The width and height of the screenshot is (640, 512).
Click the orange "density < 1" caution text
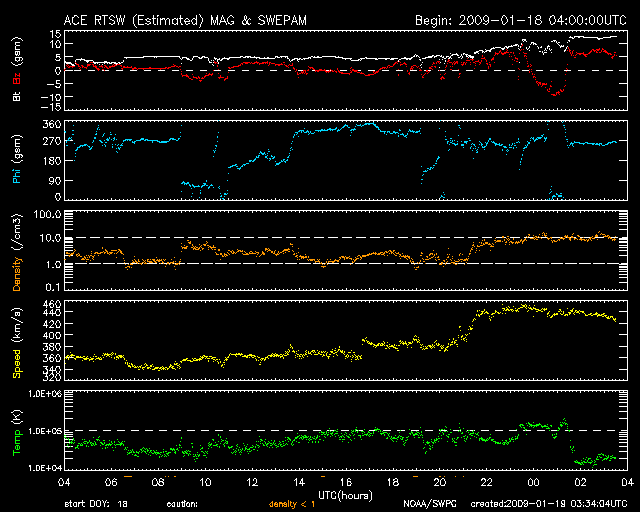coord(292,504)
